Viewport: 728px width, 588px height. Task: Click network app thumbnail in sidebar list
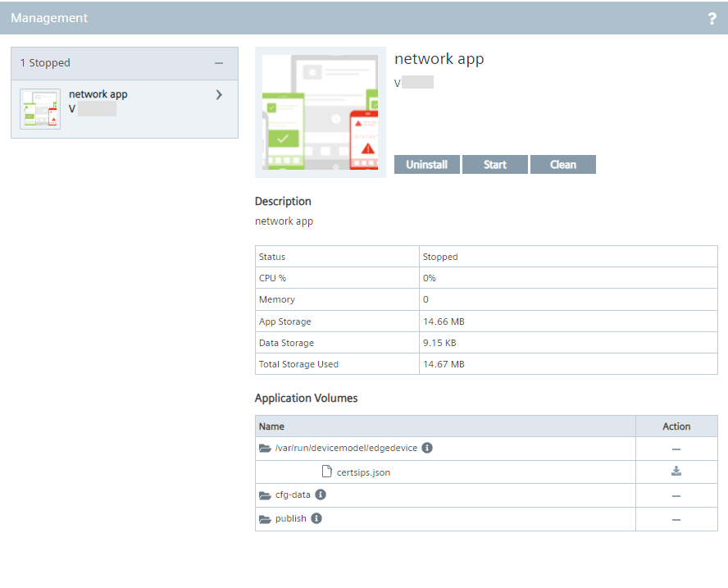click(x=40, y=108)
